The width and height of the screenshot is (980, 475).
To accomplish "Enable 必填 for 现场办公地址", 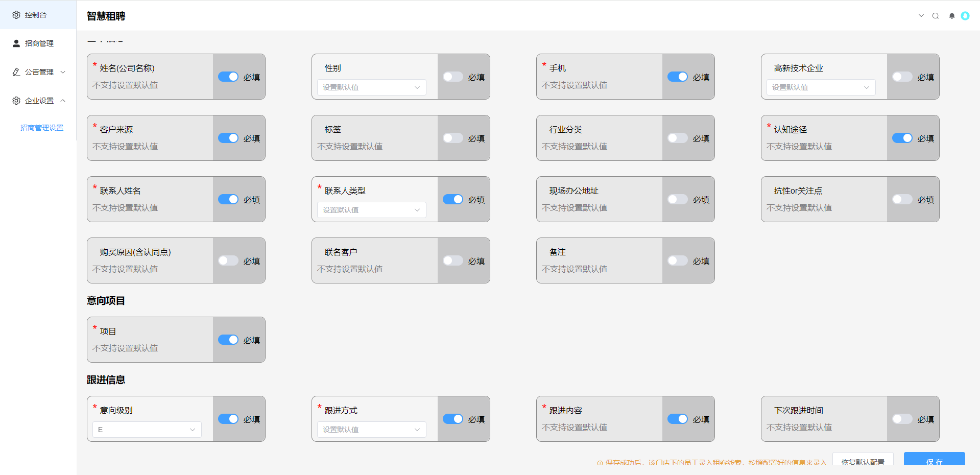I will 678,199.
